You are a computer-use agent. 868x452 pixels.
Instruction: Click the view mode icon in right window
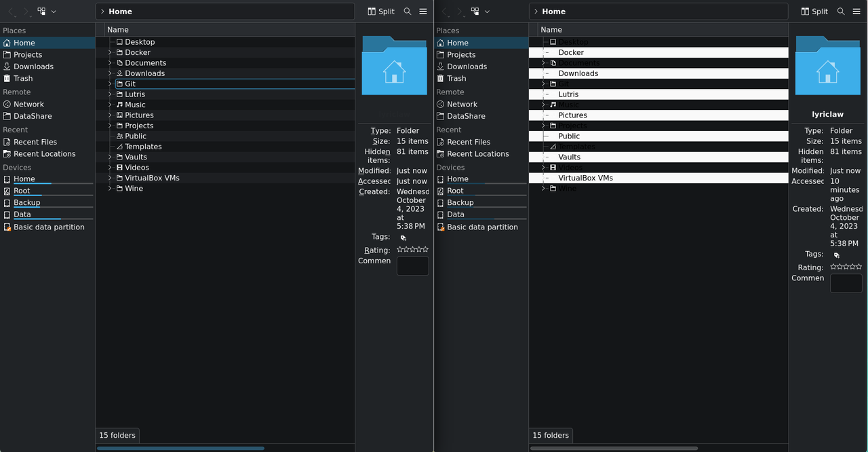pos(475,12)
